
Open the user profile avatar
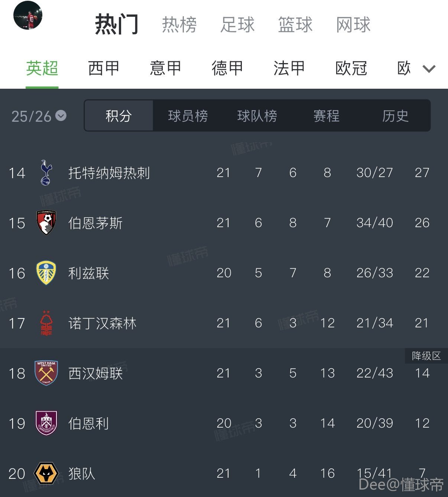coord(28,15)
